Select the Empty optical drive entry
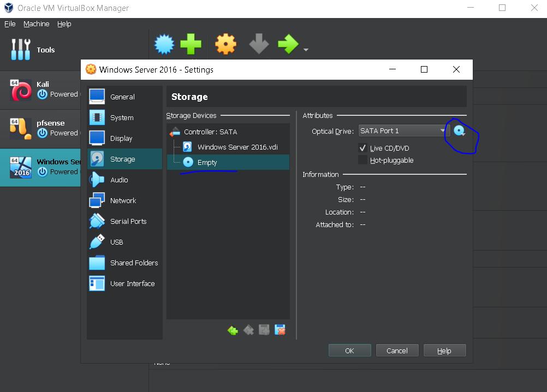The image size is (547, 392). (209, 162)
